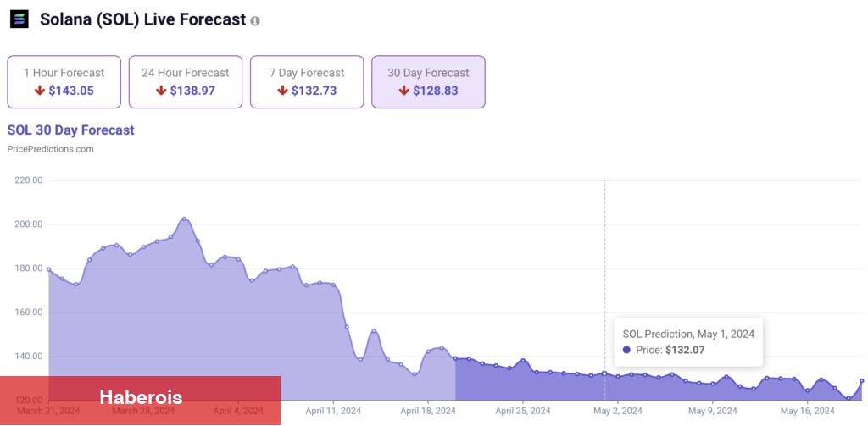
Task: Click the $143.05 one hour forecast value
Action: (71, 91)
